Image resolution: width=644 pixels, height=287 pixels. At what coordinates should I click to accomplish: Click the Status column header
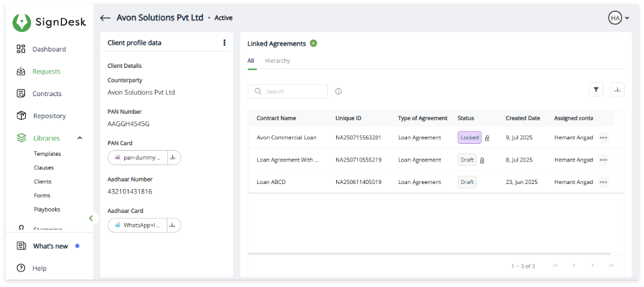coord(466,118)
